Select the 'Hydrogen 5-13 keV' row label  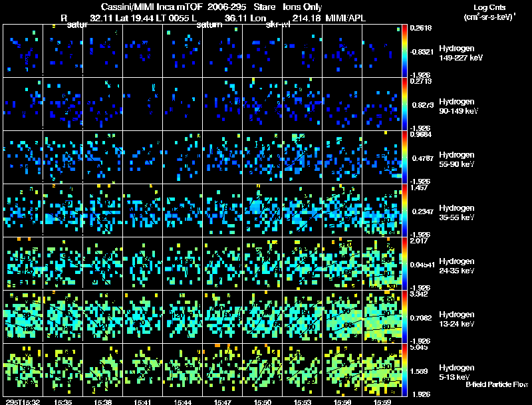(x=457, y=372)
